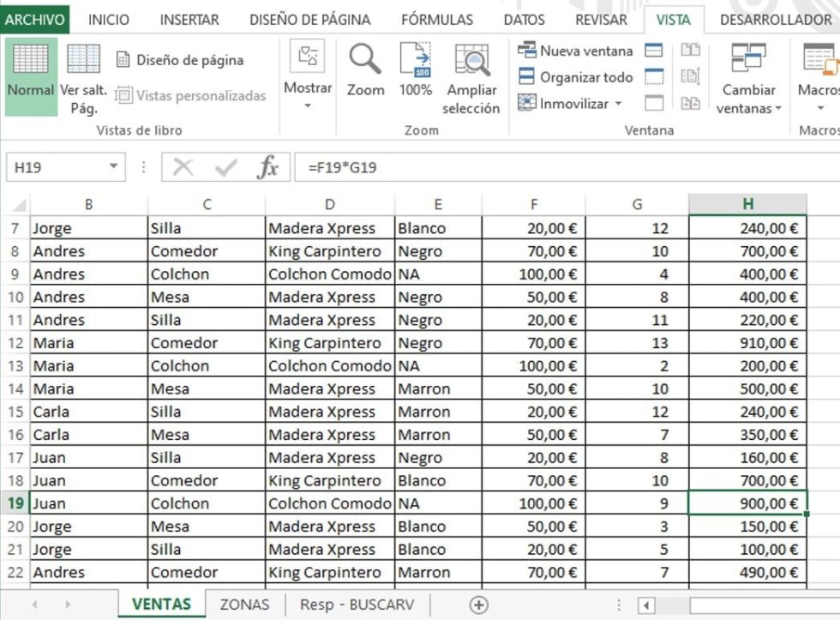Image resolution: width=840 pixels, height=620 pixels.
Task: Select cell B12 containing Maria
Action: tap(88, 342)
